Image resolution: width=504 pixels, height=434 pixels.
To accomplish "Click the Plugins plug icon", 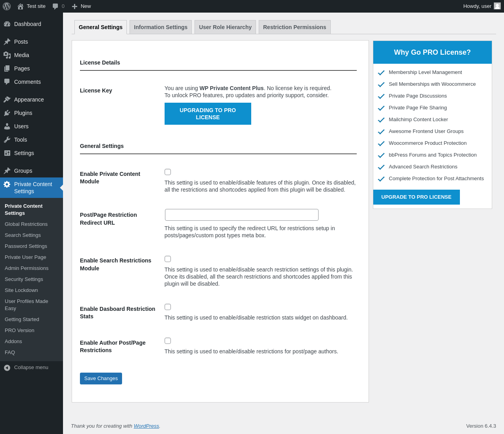I will pyautogui.click(x=7, y=113).
